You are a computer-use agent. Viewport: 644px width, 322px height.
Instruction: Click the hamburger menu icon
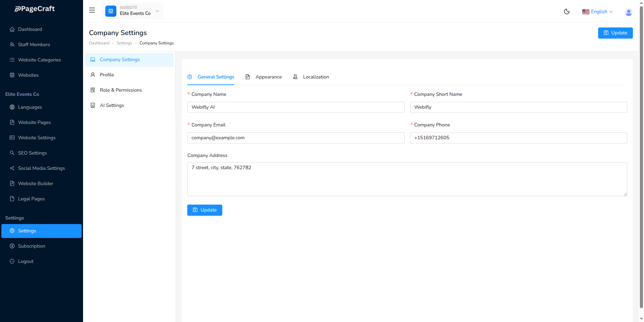(92, 10)
